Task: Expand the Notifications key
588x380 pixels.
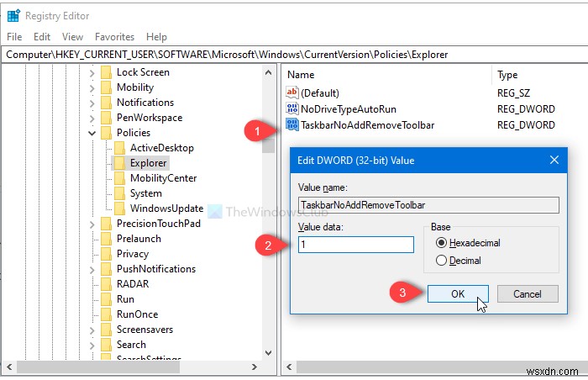Action: pos(92,103)
